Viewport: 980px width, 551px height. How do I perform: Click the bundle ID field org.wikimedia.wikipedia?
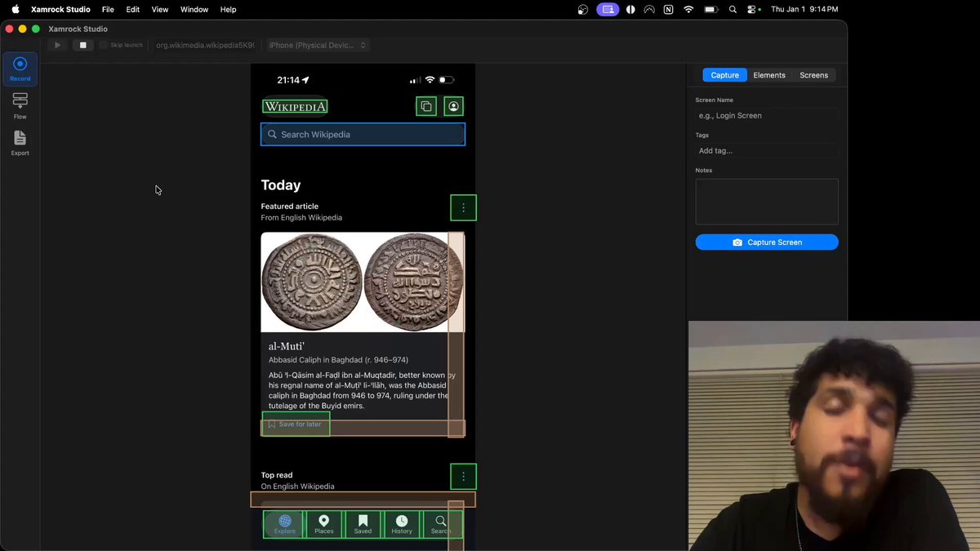click(x=205, y=45)
